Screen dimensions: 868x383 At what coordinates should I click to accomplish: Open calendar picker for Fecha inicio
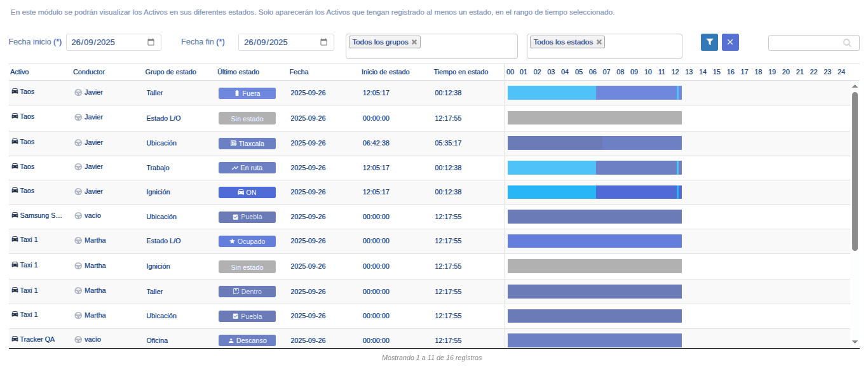tap(151, 42)
